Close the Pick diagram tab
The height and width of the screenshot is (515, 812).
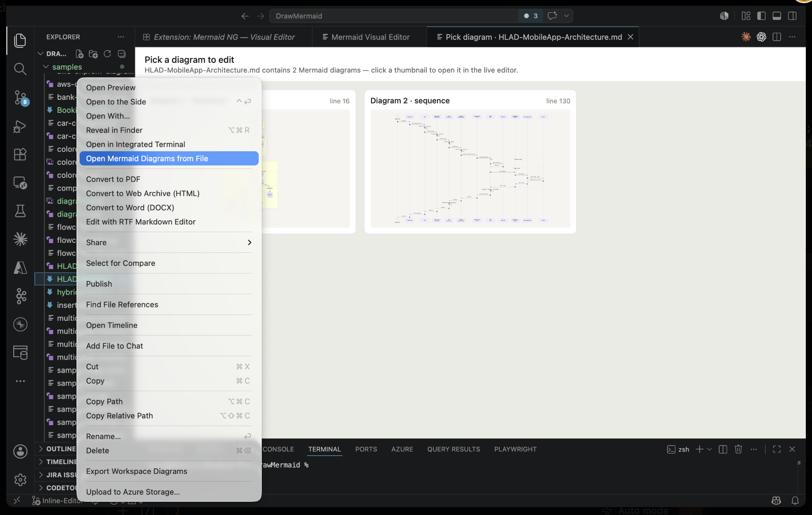(x=631, y=37)
